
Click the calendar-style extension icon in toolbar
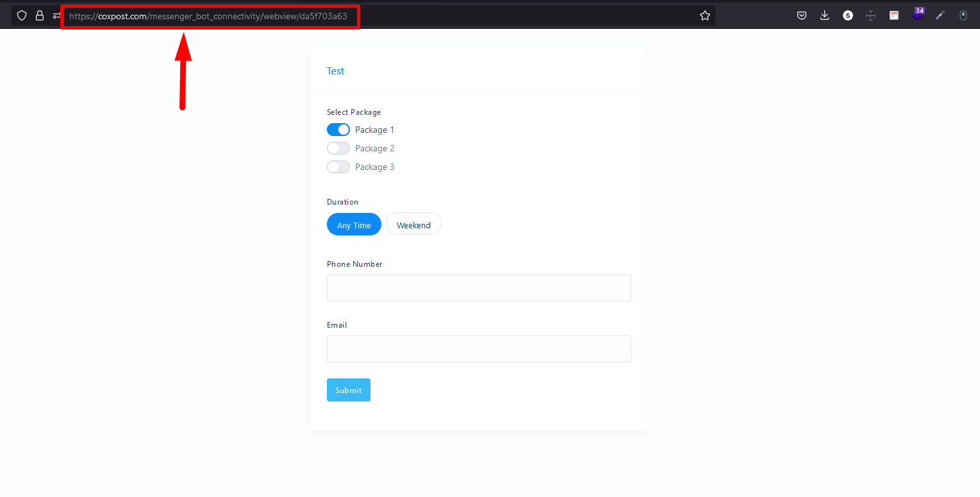(894, 15)
